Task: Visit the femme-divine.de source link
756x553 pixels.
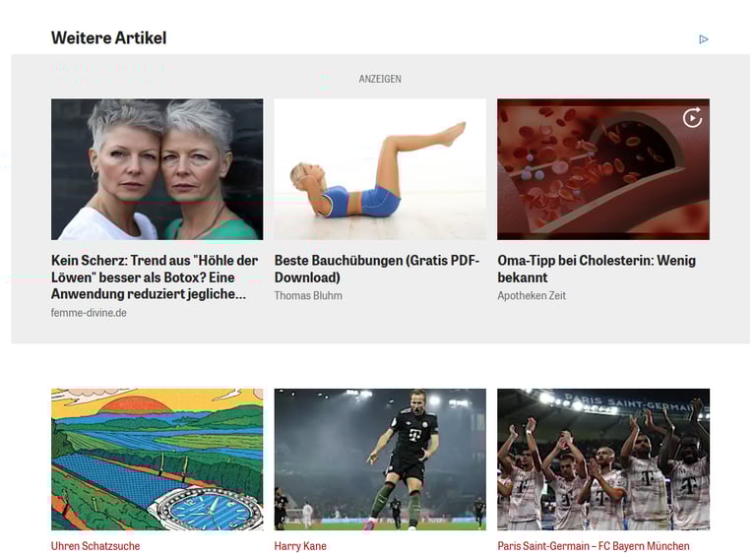Action: pos(89,313)
